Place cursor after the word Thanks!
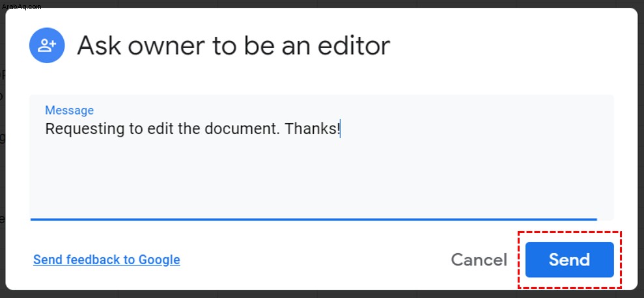644x298 pixels. [x=341, y=129]
